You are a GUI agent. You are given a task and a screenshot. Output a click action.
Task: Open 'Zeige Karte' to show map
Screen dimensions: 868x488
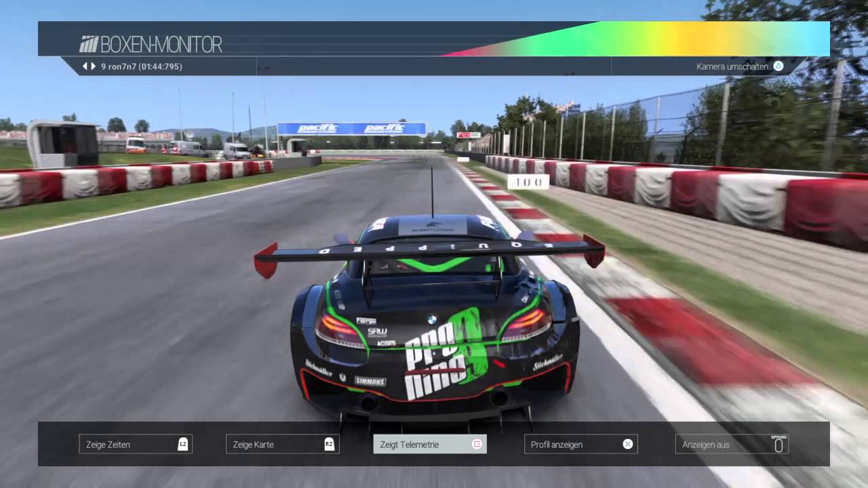[x=282, y=444]
